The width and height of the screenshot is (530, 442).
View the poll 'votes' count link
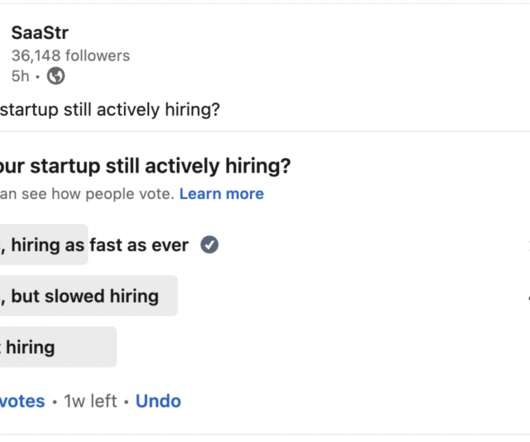(22, 401)
